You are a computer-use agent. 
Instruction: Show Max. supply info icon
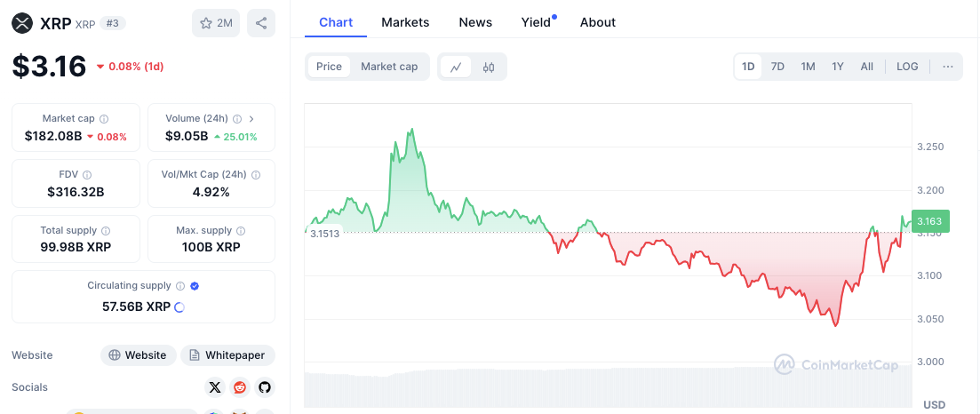(x=242, y=231)
